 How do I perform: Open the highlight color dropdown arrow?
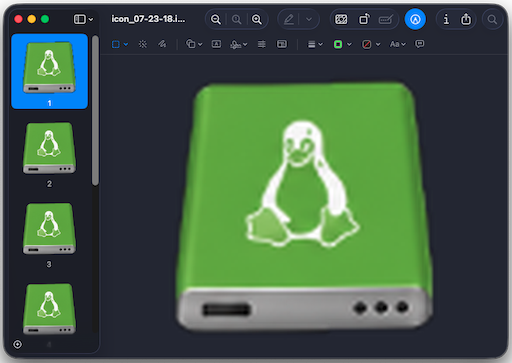tap(309, 19)
